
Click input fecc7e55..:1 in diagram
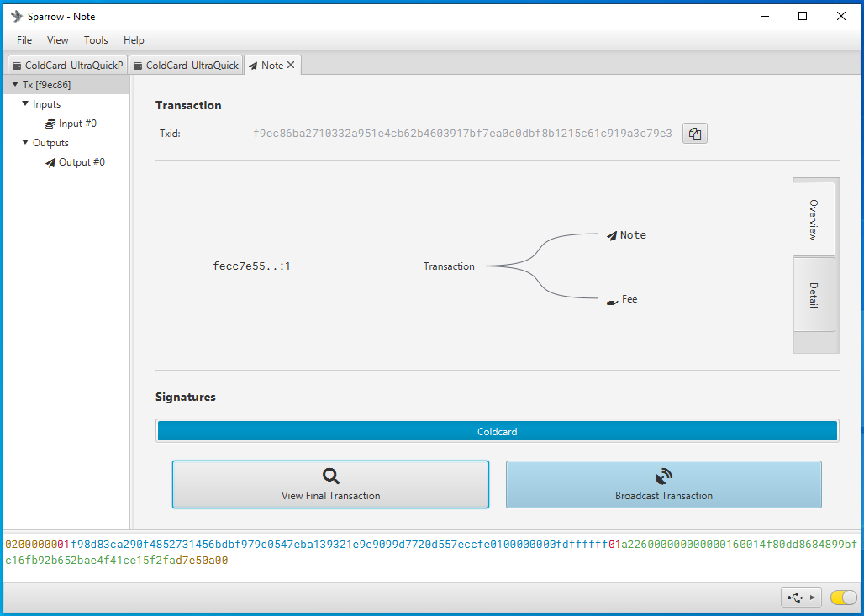pyautogui.click(x=251, y=266)
